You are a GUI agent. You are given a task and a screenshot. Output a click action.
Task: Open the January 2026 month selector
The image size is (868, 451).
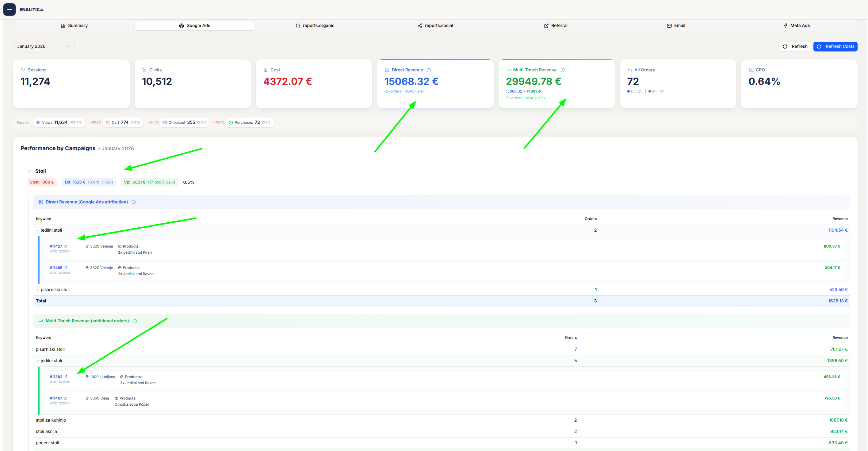click(x=43, y=46)
